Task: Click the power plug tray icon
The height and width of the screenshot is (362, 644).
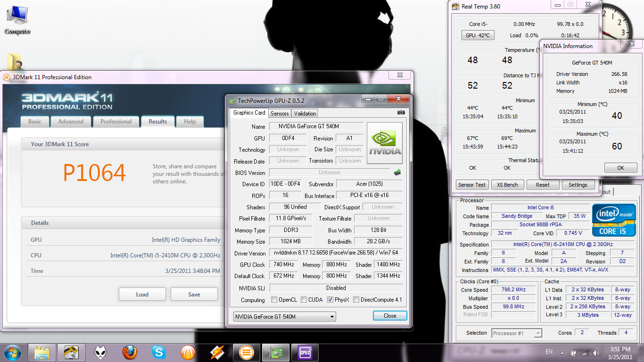Action: 574,353
